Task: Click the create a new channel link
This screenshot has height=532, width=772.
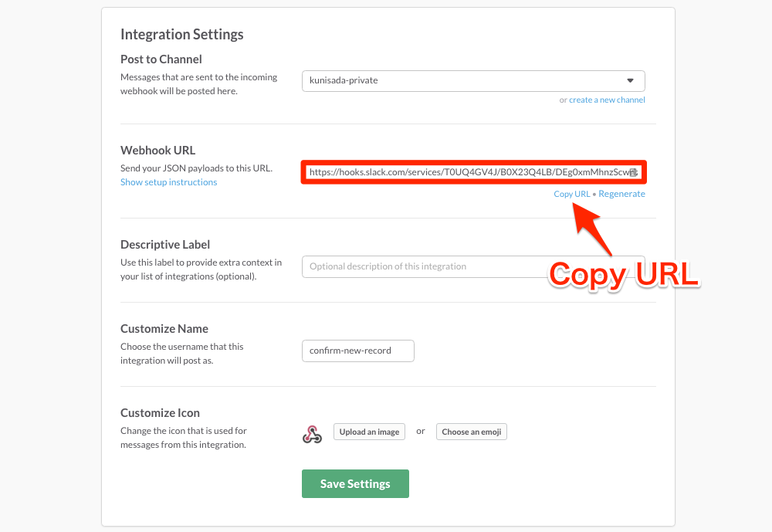Action: click(x=607, y=100)
